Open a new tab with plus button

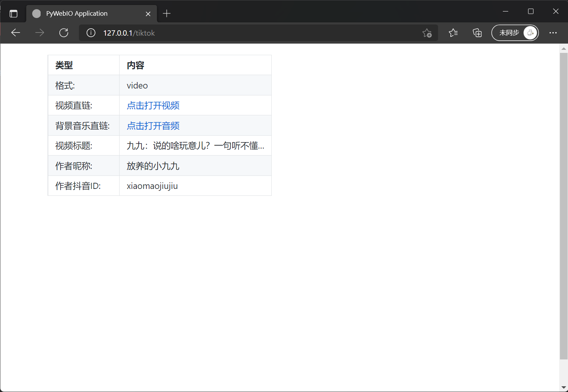[167, 14]
